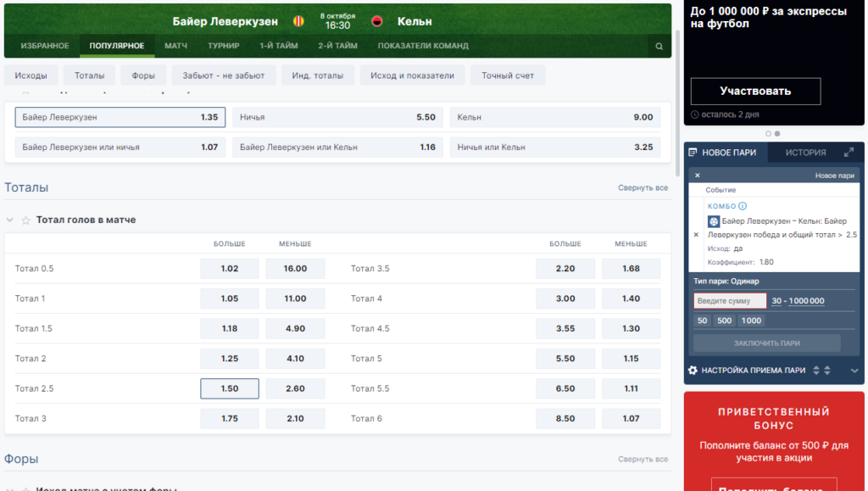
Task: Select first banner carousel dot
Action: tap(768, 134)
